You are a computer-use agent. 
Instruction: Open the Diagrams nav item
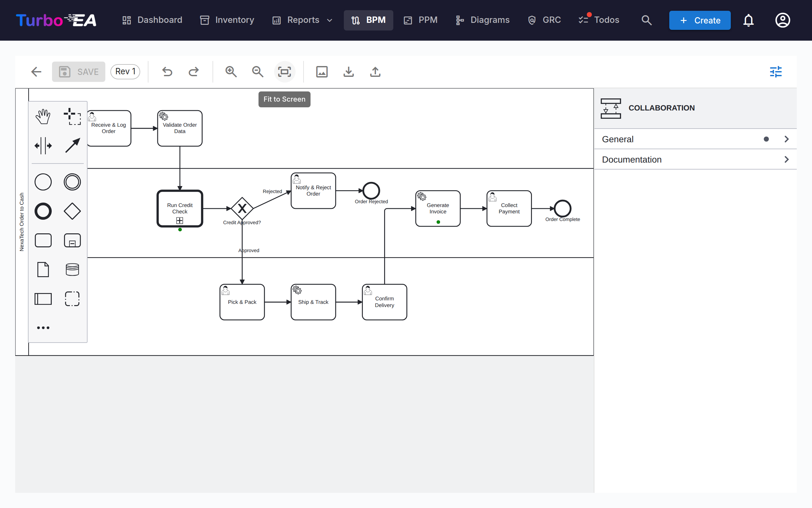[x=482, y=20]
